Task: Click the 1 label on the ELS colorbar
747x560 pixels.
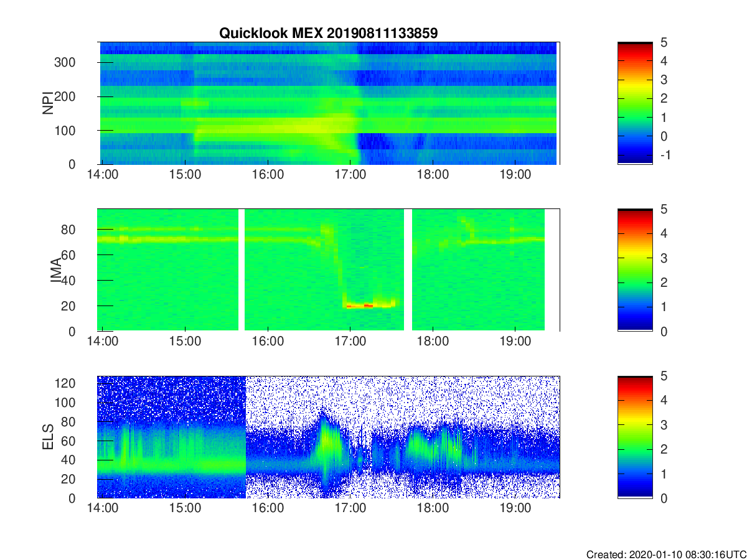Action: coord(664,474)
